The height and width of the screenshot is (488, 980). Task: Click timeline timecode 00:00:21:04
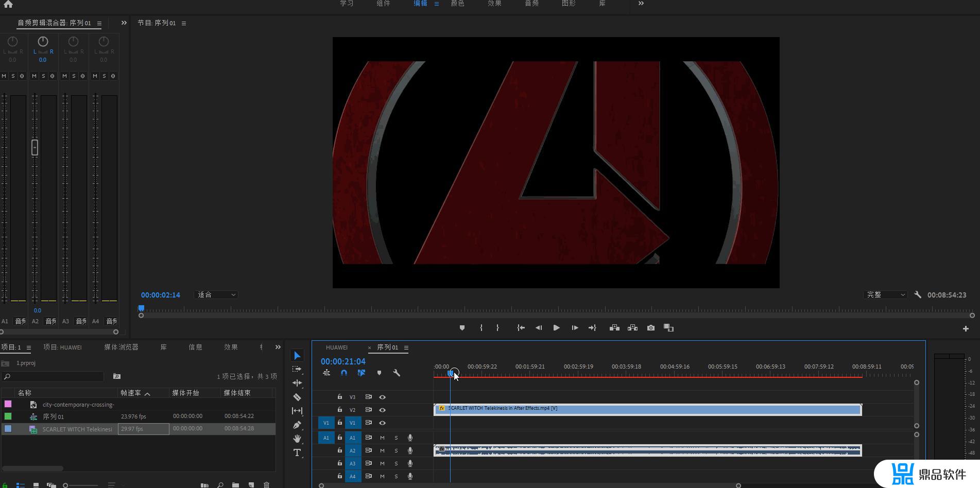coord(343,361)
